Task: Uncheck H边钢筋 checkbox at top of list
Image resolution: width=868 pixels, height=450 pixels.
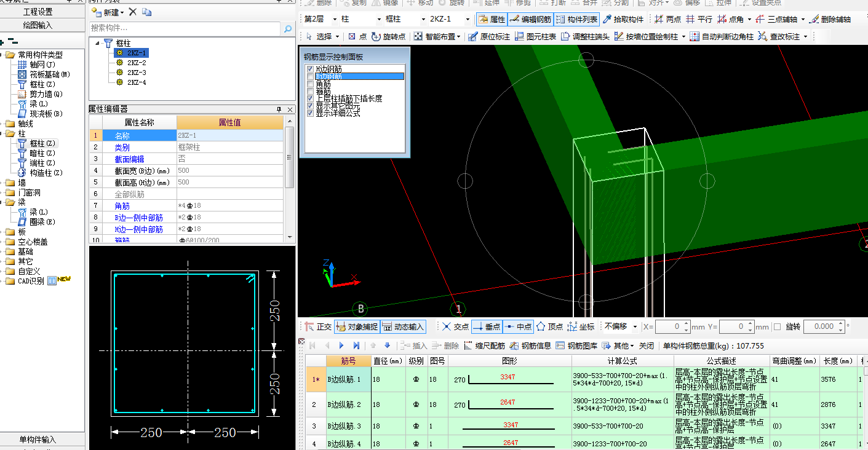Action: (311, 69)
